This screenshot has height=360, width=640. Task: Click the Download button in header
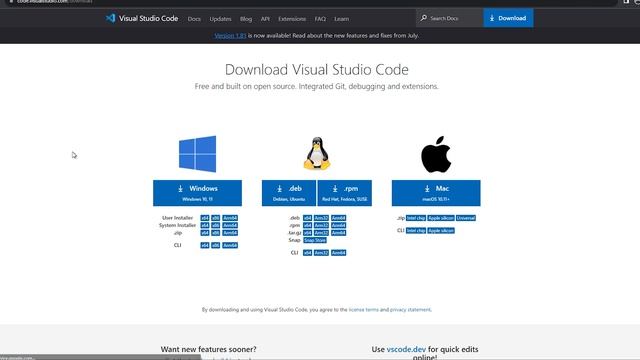508,18
